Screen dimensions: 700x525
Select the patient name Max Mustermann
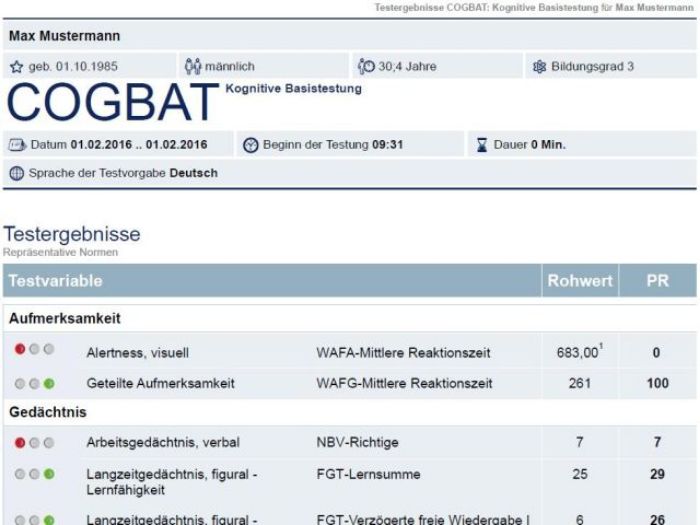(x=64, y=36)
